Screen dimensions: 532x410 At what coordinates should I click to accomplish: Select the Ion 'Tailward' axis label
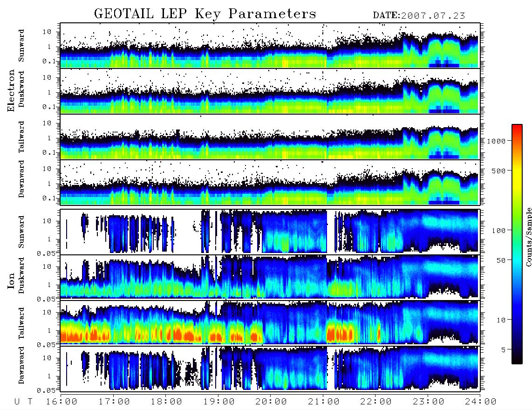21,323
